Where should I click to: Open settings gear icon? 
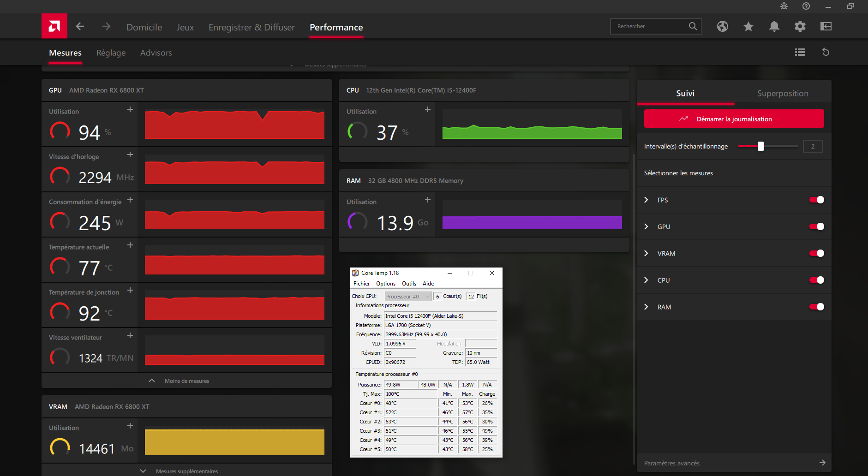(x=800, y=26)
